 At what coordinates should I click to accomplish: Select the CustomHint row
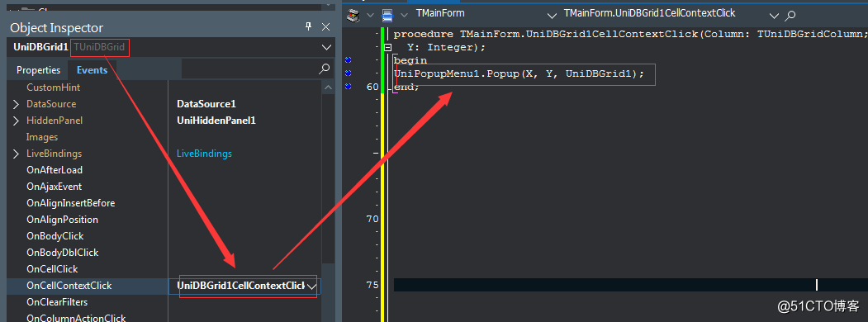164,88
